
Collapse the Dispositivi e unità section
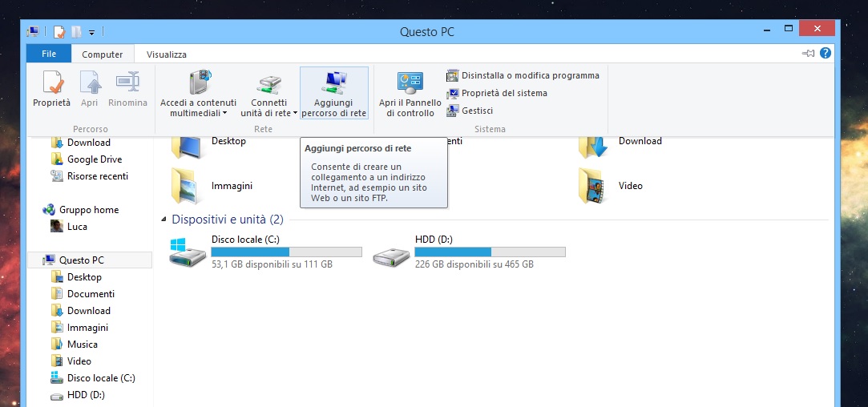pos(164,220)
